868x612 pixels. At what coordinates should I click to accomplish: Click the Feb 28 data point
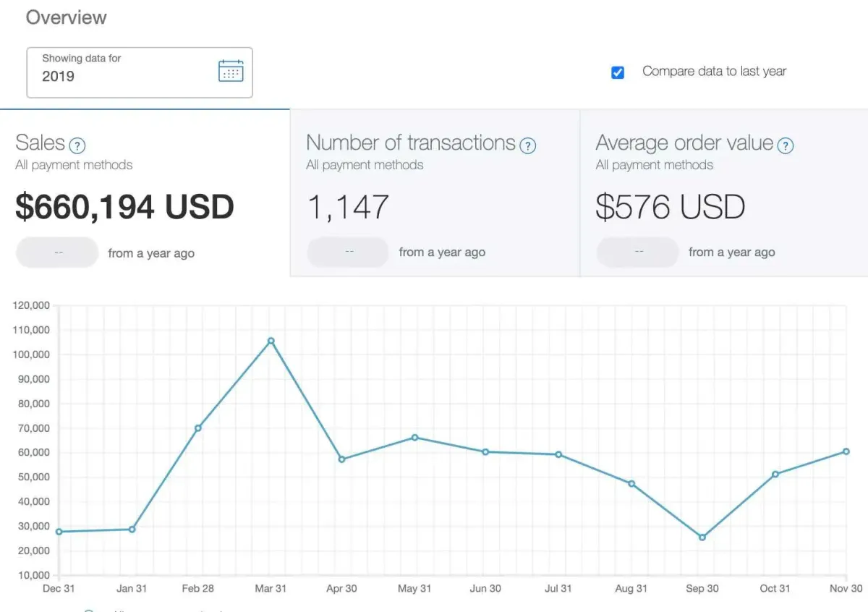tap(198, 428)
